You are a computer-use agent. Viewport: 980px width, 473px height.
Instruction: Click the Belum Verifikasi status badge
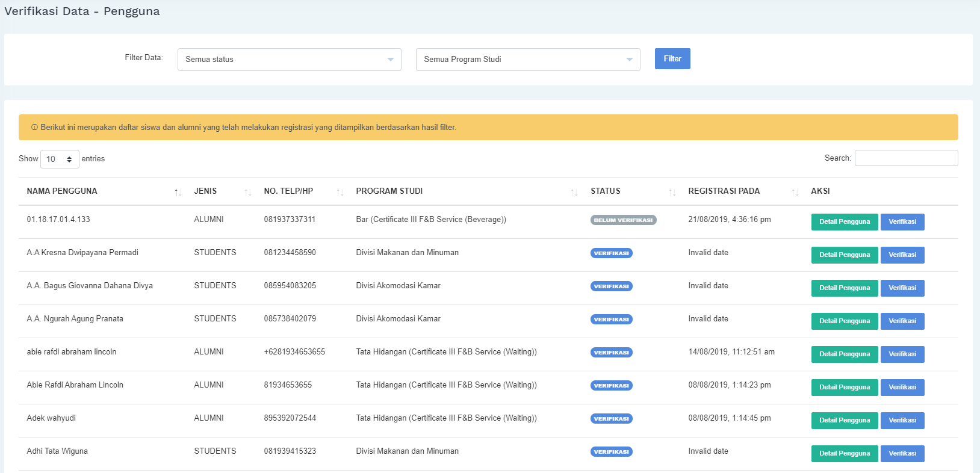[x=623, y=220]
